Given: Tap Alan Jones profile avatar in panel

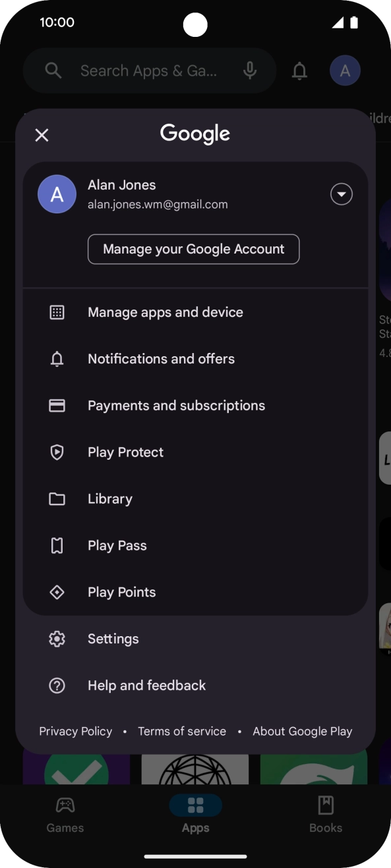Looking at the screenshot, I should click(x=57, y=194).
